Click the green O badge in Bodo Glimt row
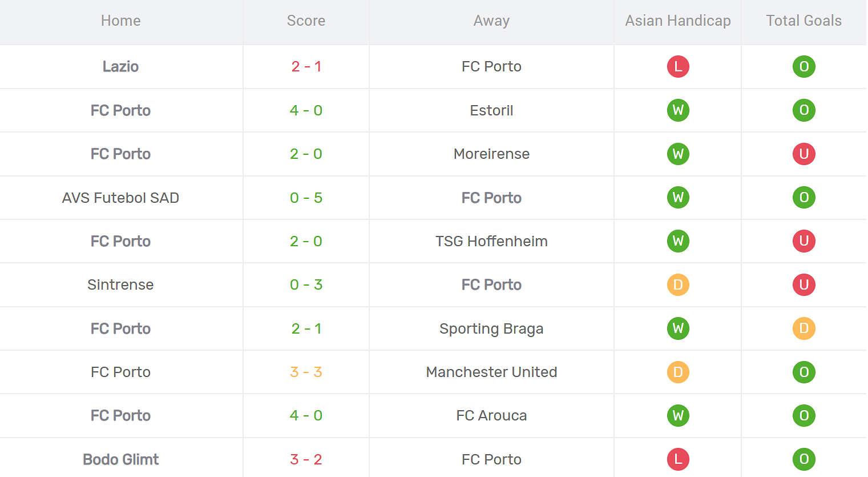Image resolution: width=868 pixels, height=477 pixels. tap(804, 459)
